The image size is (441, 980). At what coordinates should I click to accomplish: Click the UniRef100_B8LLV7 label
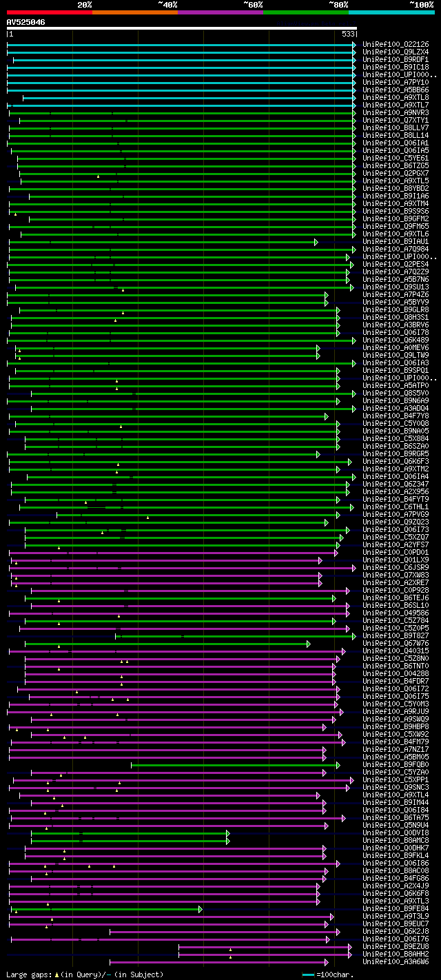pyautogui.click(x=396, y=127)
